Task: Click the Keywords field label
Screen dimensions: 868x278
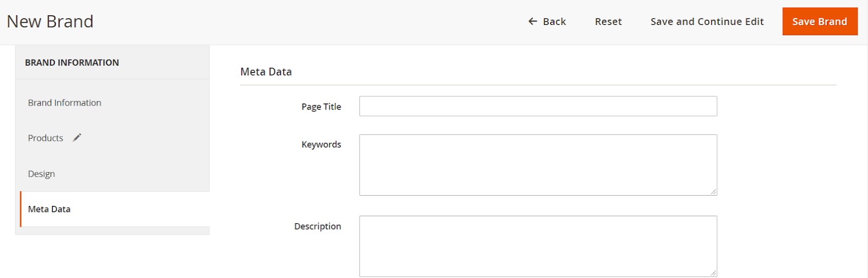Action: 321,145
